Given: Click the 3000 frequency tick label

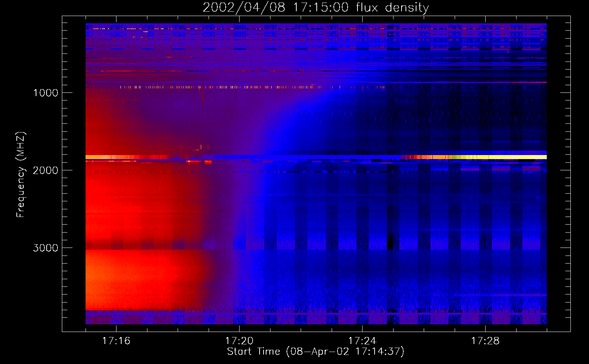Looking at the screenshot, I should 46,248.
